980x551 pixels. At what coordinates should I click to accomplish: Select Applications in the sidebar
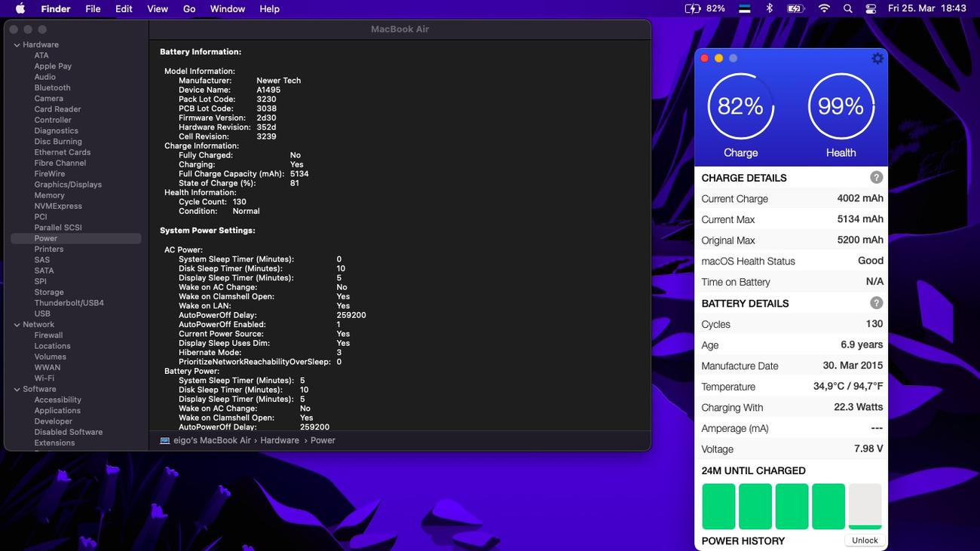pyautogui.click(x=57, y=411)
